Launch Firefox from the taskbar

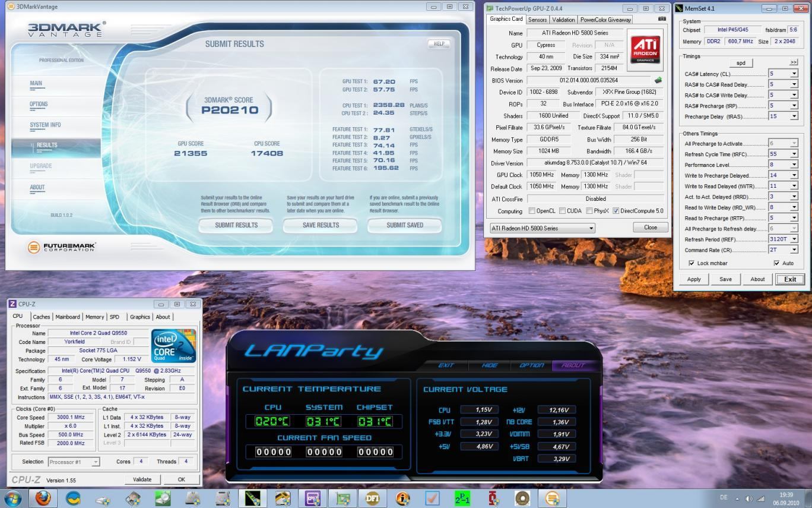pyautogui.click(x=43, y=498)
